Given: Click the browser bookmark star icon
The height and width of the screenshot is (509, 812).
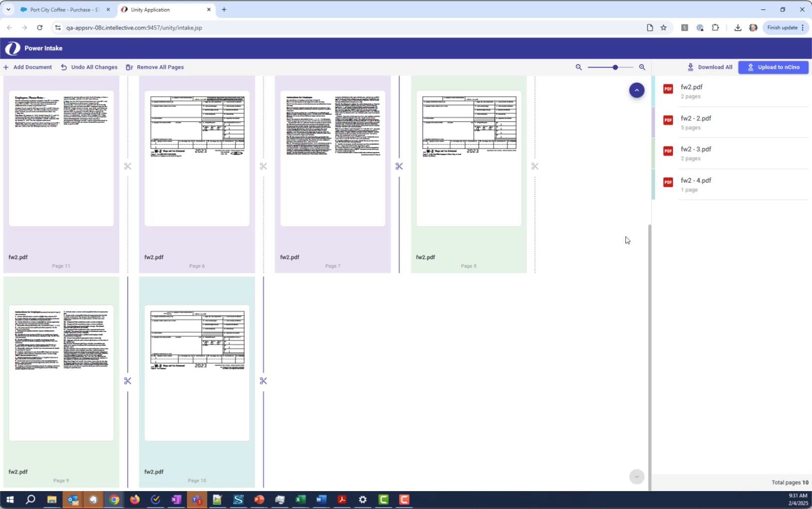Looking at the screenshot, I should point(663,28).
